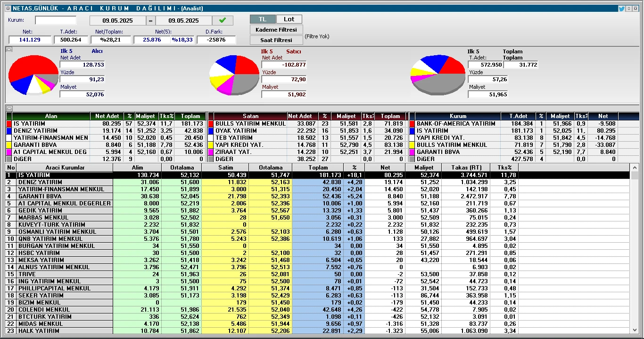644x339 pixels.
Task: Click blue marker next to DENIZ YATIRIM
Action: click(x=9, y=131)
